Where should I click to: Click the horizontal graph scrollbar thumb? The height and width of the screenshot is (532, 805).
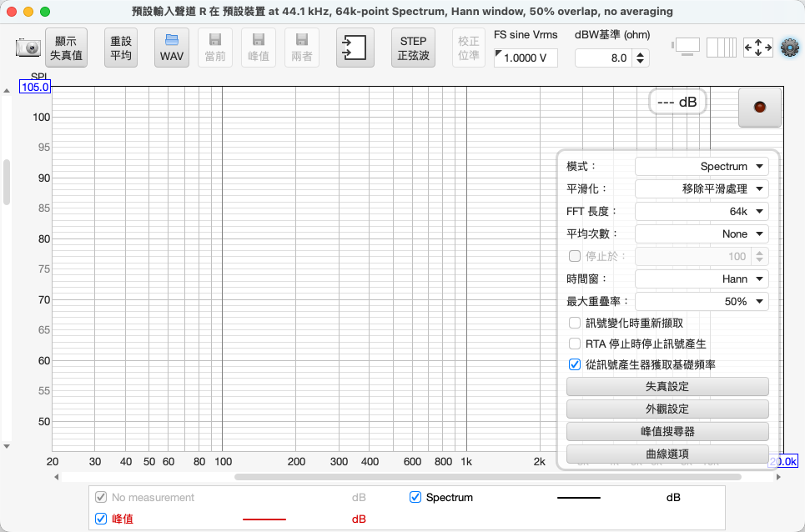[x=488, y=477]
